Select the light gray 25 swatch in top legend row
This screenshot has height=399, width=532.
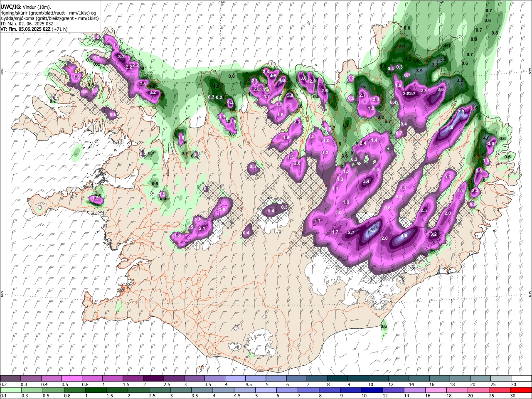pyautogui.click(x=501, y=379)
